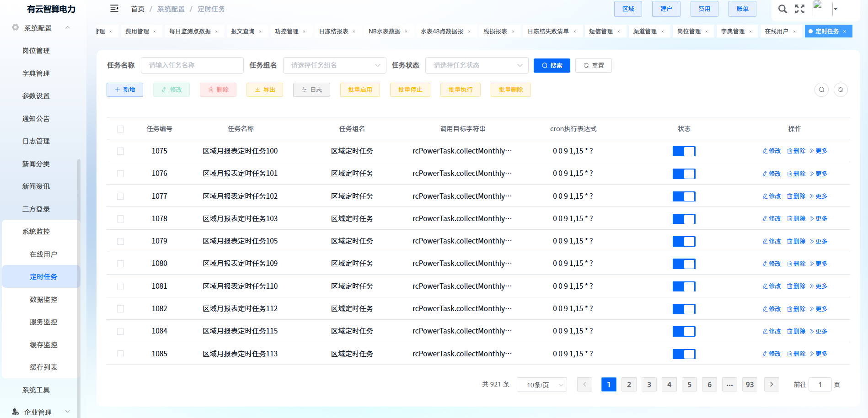This screenshot has width=868, height=418.
Task: Open the 任务状态 dropdown
Action: pyautogui.click(x=477, y=65)
